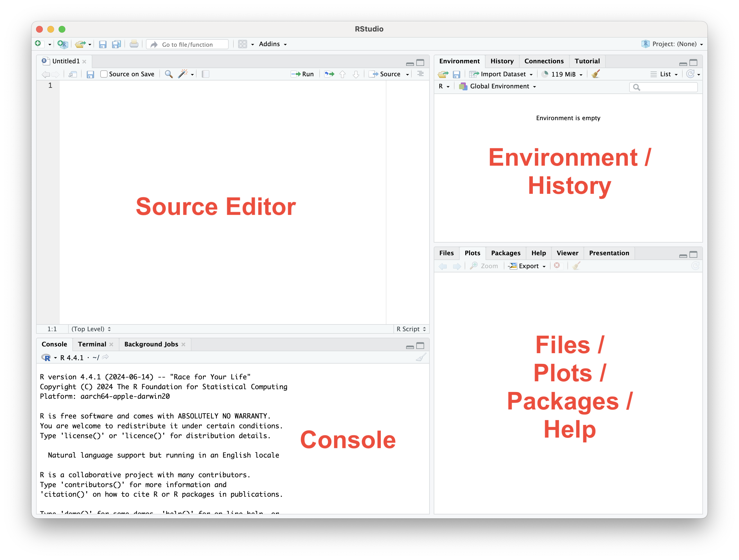View console working directory arrow icon
The image size is (739, 560).
(106, 357)
